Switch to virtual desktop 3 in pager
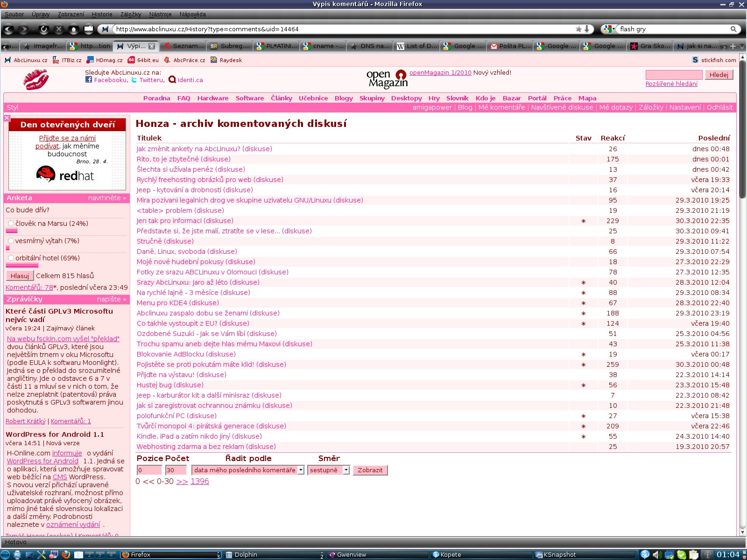Image resolution: width=747 pixels, height=560 pixels. (99, 555)
